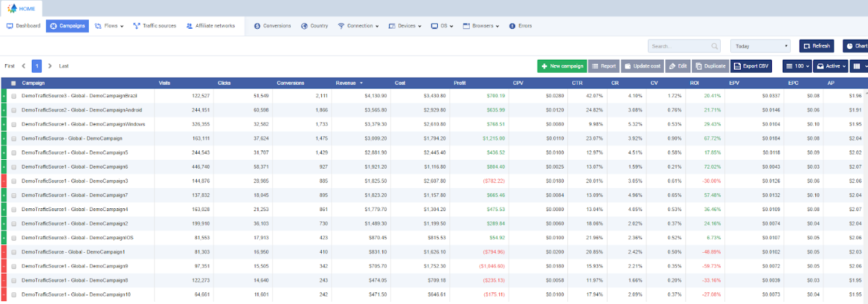Sort by the Visits column header

pyautogui.click(x=165, y=84)
